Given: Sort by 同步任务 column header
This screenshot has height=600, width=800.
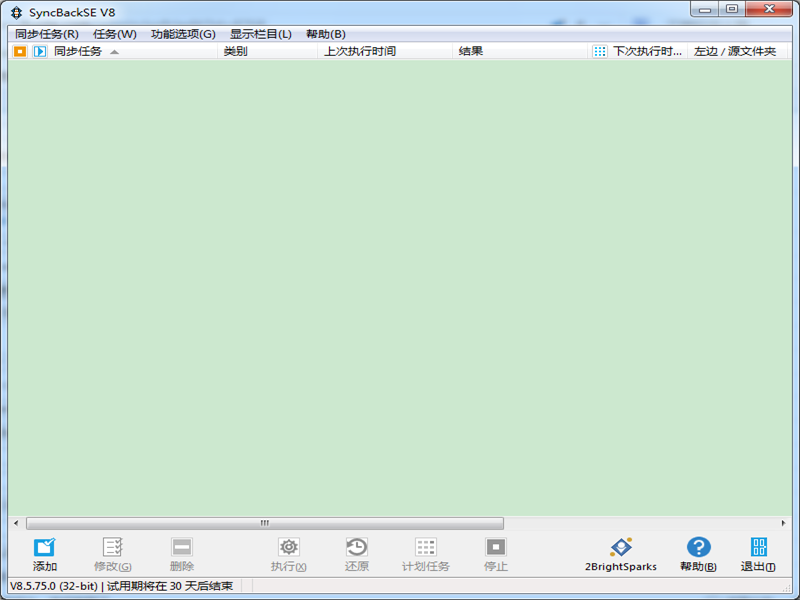Looking at the screenshot, I should (78, 51).
